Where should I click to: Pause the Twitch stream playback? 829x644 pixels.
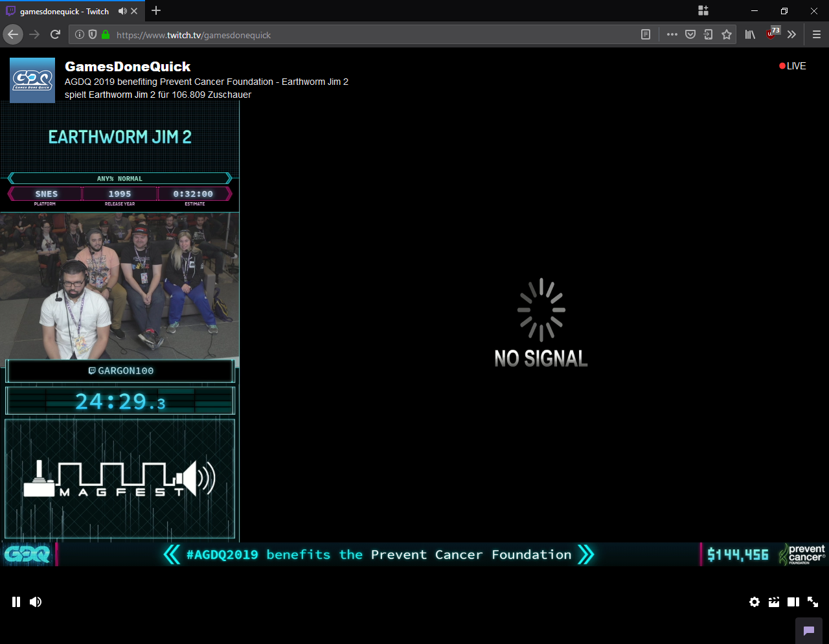pyautogui.click(x=16, y=602)
